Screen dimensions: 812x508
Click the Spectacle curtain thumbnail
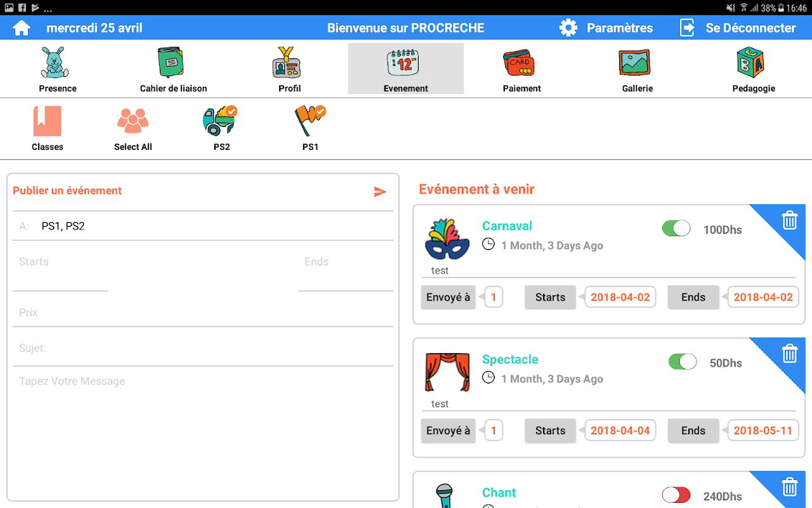pos(447,373)
